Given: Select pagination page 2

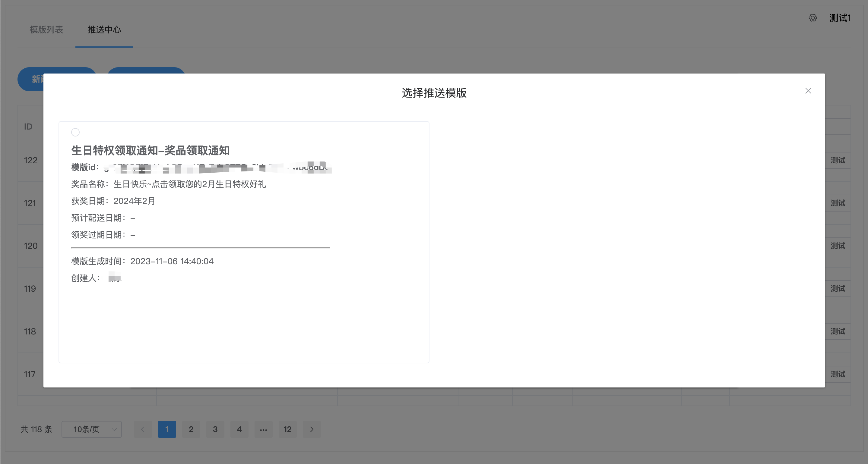Looking at the screenshot, I should pos(191,429).
